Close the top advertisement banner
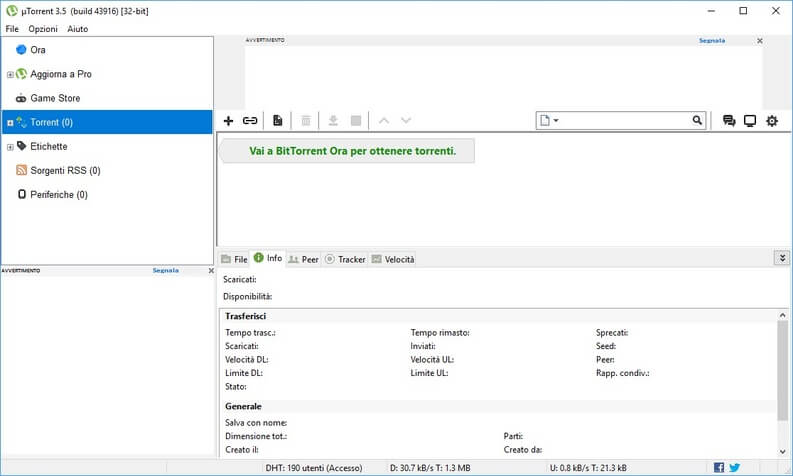The image size is (793, 476). (760, 40)
